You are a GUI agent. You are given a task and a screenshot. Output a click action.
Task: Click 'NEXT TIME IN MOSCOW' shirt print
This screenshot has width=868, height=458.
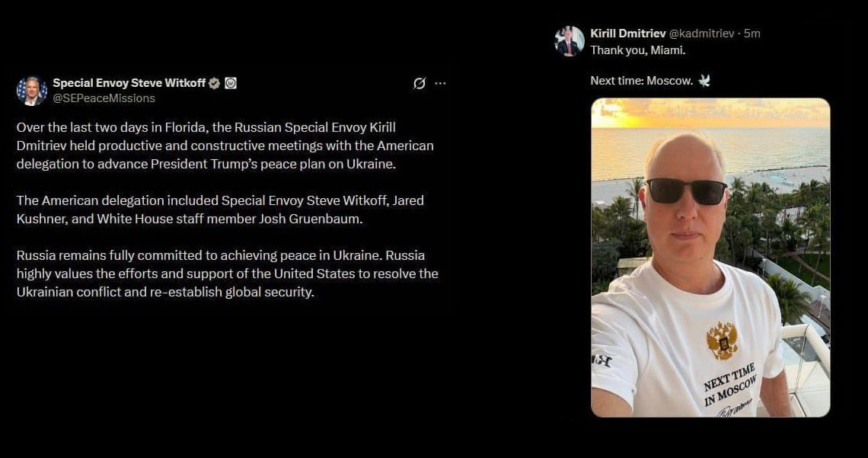pos(730,385)
